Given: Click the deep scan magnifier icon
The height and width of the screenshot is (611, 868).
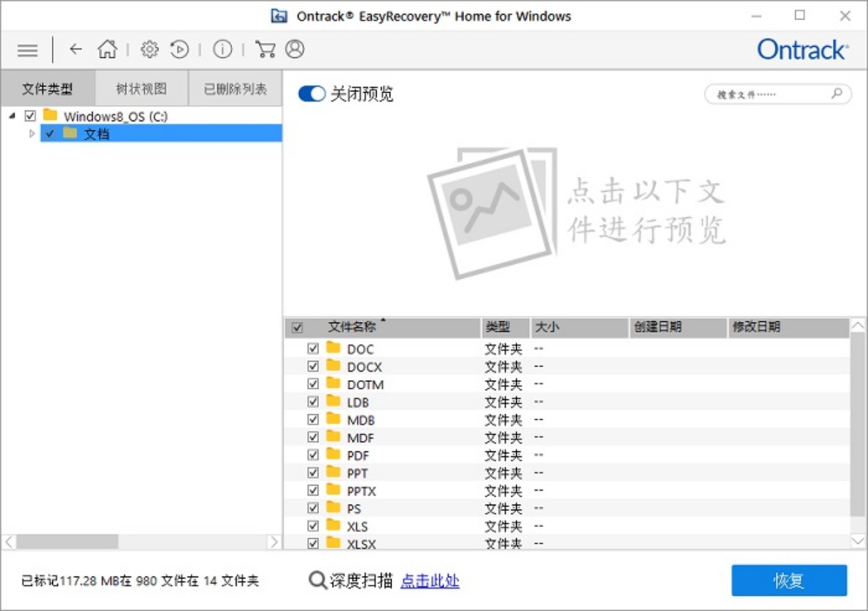Looking at the screenshot, I should [317, 581].
